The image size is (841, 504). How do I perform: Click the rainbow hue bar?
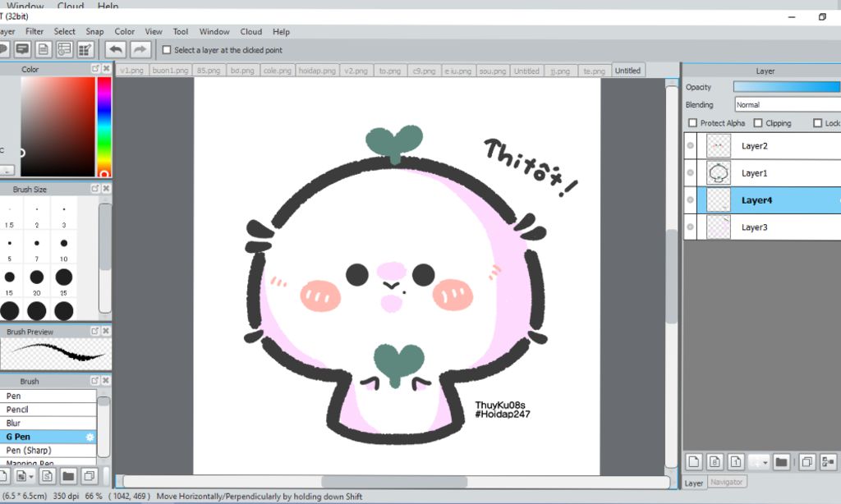point(104,126)
